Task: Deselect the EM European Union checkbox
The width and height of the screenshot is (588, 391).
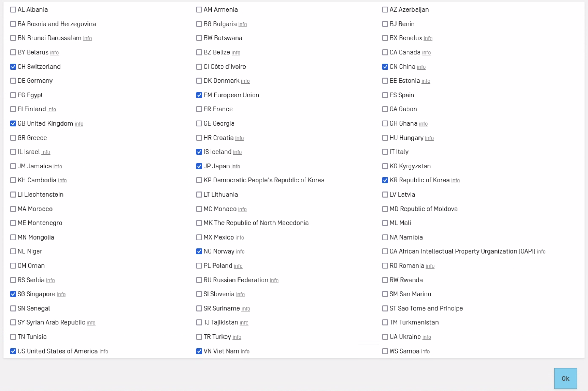Action: pyautogui.click(x=199, y=95)
